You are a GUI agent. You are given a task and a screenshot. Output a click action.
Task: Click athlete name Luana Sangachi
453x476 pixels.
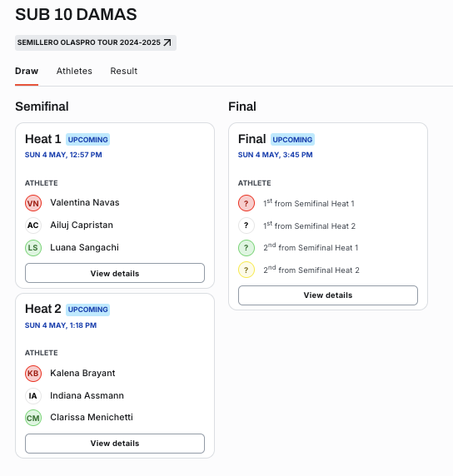pyautogui.click(x=84, y=247)
